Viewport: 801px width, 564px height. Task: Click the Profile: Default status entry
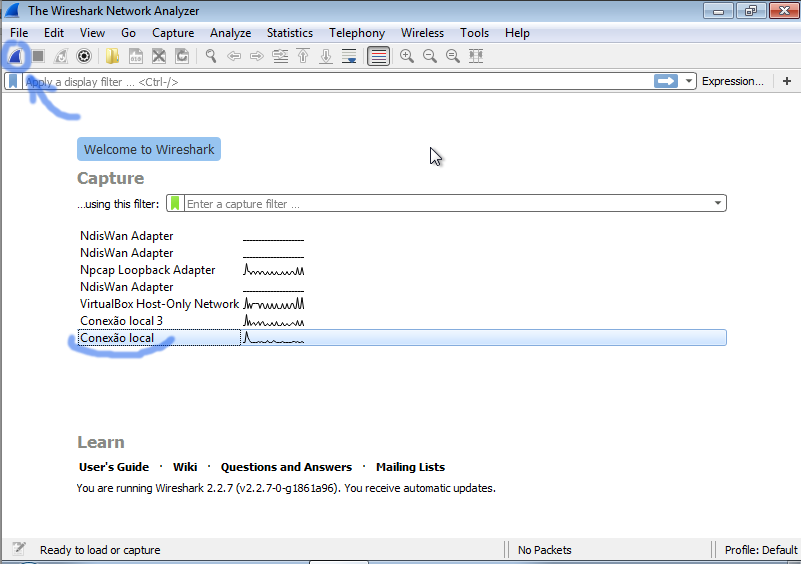click(x=761, y=550)
